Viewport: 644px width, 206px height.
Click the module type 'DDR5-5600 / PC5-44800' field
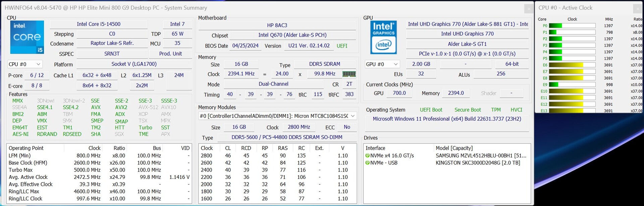(287, 137)
